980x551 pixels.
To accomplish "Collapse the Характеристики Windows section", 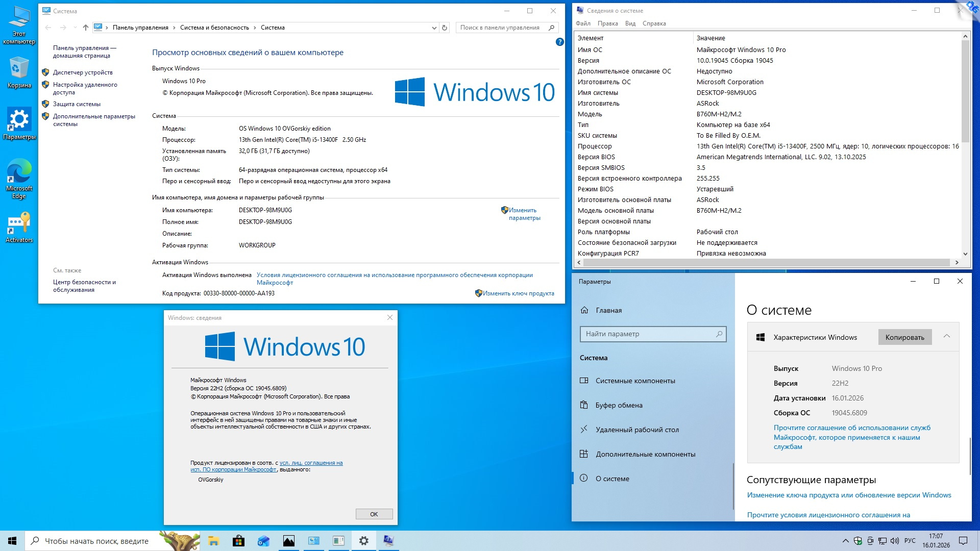I will [946, 336].
